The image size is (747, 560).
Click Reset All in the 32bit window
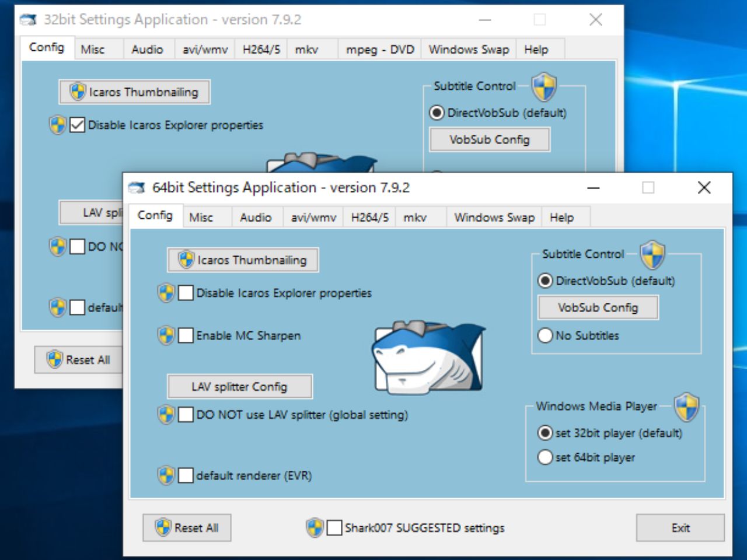[x=79, y=360]
